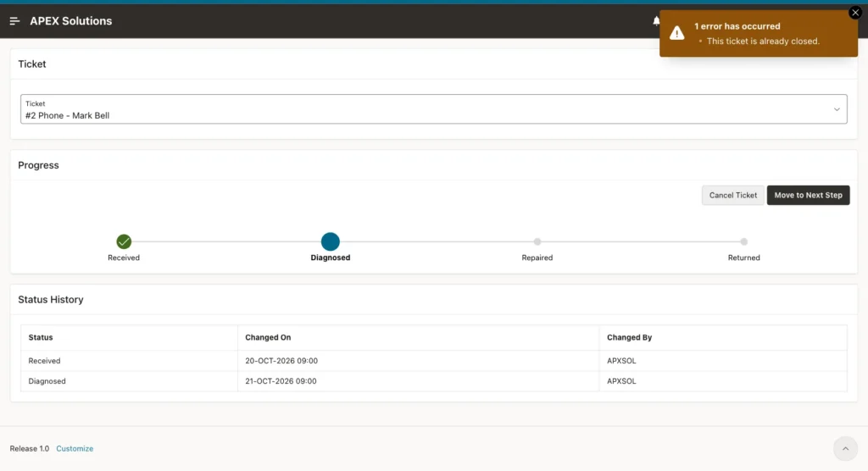
Task: Dismiss the error notification with X
Action: [855, 12]
